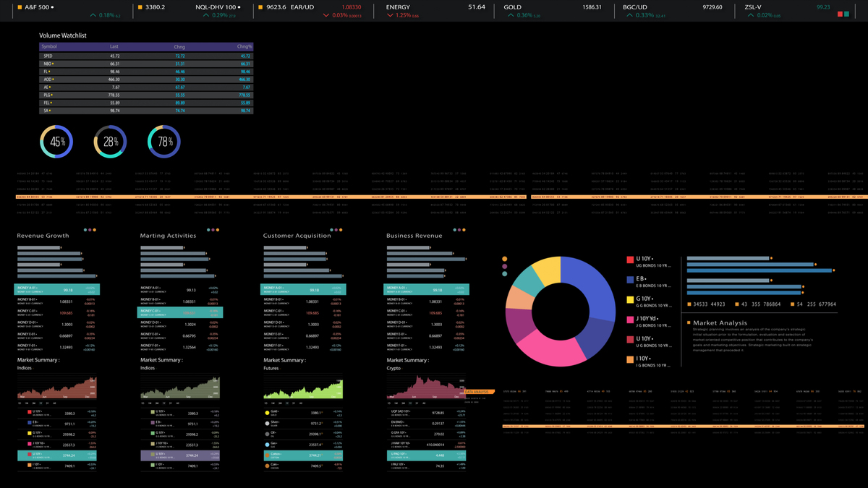868x488 pixels.
Task: Click the orange DATA ANALYSIS label
Action: (478, 392)
